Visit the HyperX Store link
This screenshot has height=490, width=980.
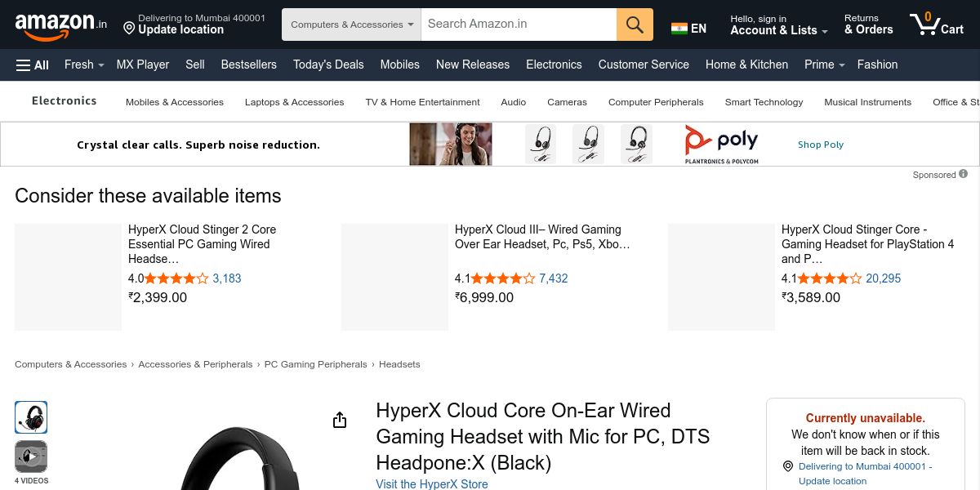tap(431, 484)
